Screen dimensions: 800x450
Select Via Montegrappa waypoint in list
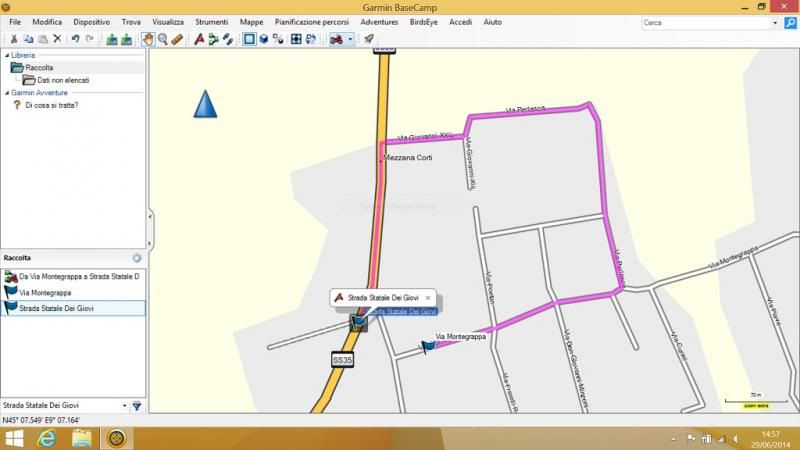coord(73,292)
